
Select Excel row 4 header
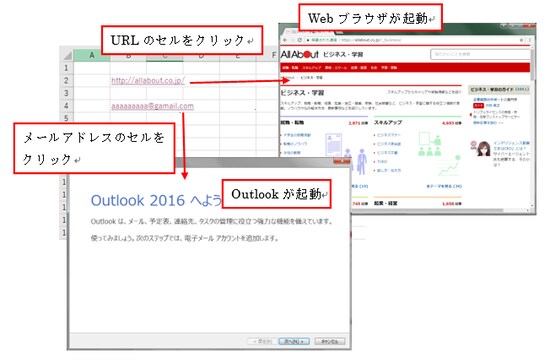coord(66,106)
